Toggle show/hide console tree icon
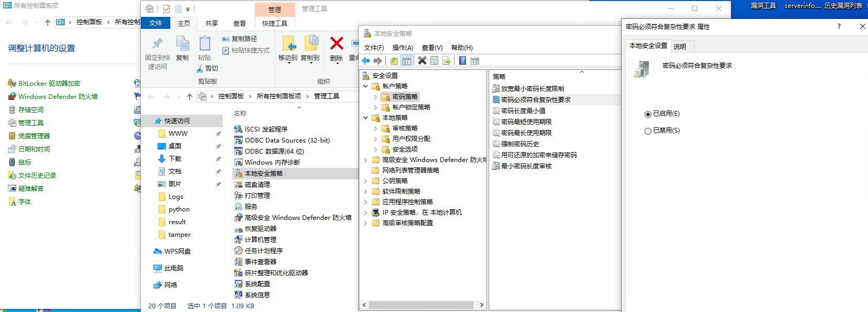This screenshot has height=312, width=868. (x=407, y=61)
